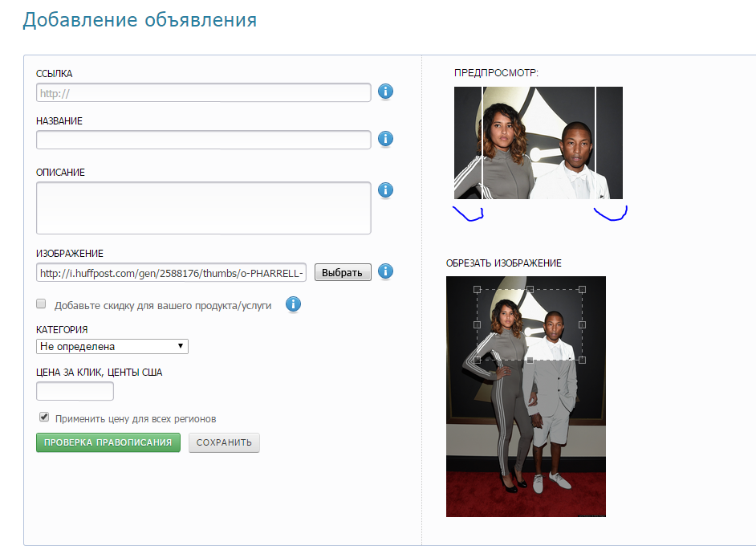
Task: Focus the ССЫЛКА http:// input field
Action: pyautogui.click(x=204, y=92)
